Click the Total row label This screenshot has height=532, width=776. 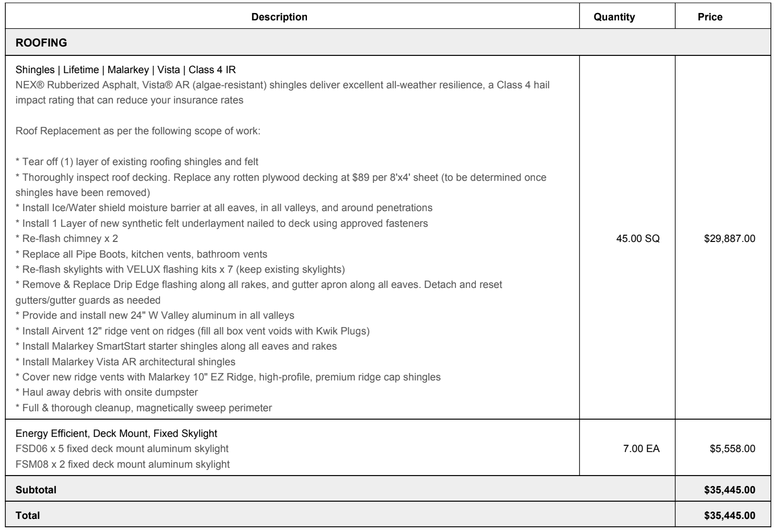pyautogui.click(x=28, y=515)
